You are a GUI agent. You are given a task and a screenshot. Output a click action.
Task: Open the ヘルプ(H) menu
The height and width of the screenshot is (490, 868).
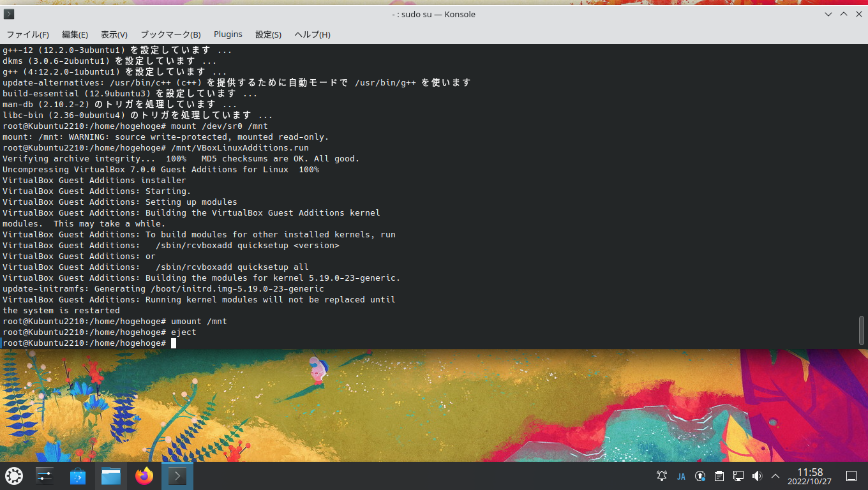click(x=312, y=34)
